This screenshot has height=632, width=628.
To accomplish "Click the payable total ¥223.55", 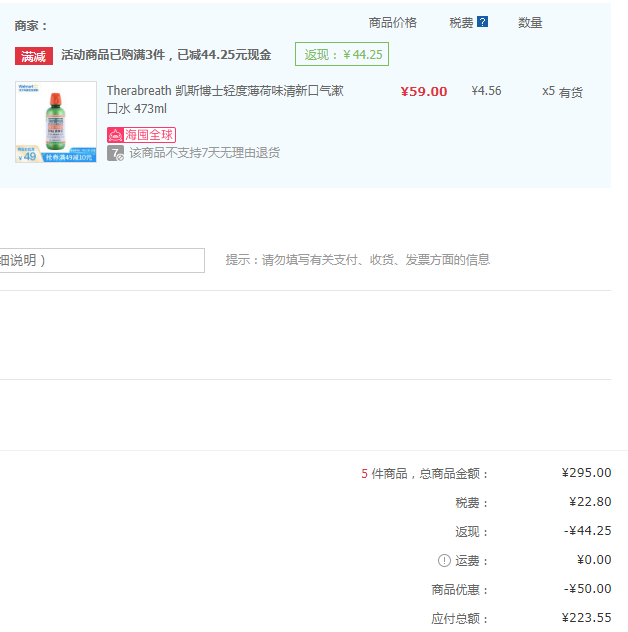I will pyautogui.click(x=586, y=617).
